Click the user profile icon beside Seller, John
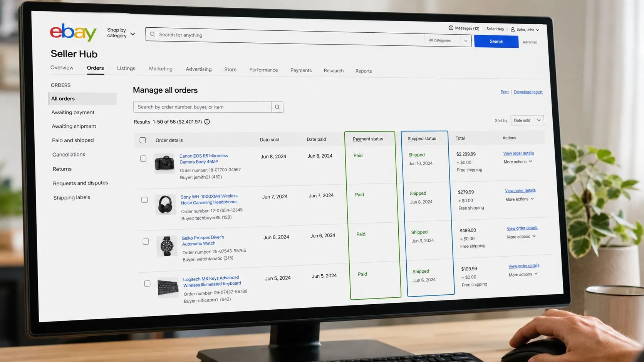 [x=513, y=29]
